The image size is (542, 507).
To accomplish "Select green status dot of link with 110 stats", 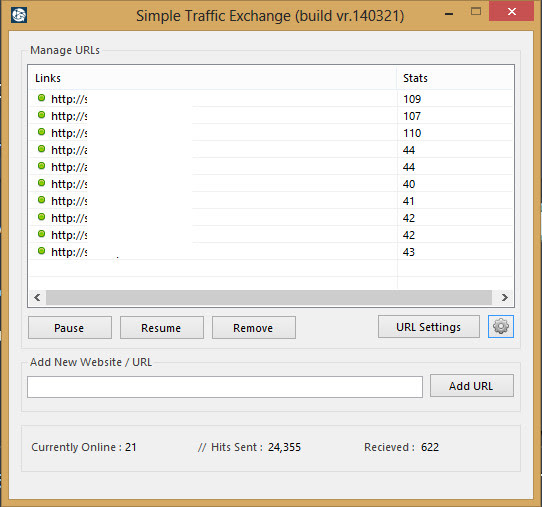I will point(41,132).
